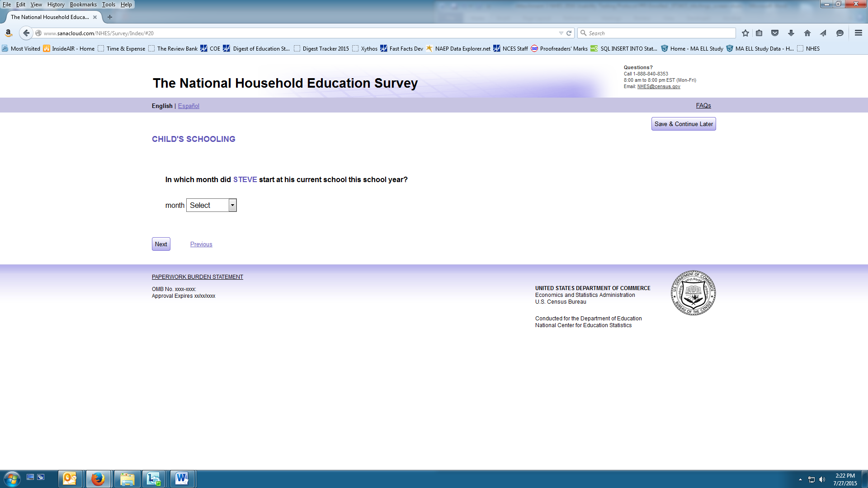This screenshot has height=488, width=868.
Task: Open the Bookmarks menu
Action: [83, 5]
